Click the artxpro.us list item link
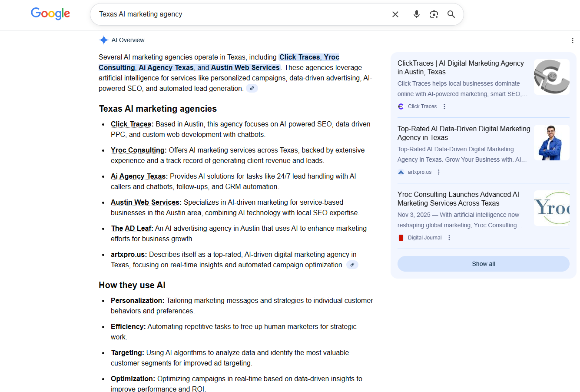 [x=128, y=255]
